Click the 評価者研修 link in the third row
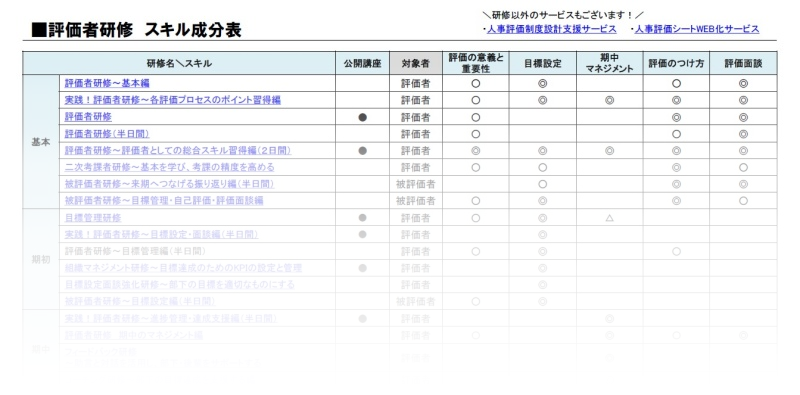 (88, 117)
